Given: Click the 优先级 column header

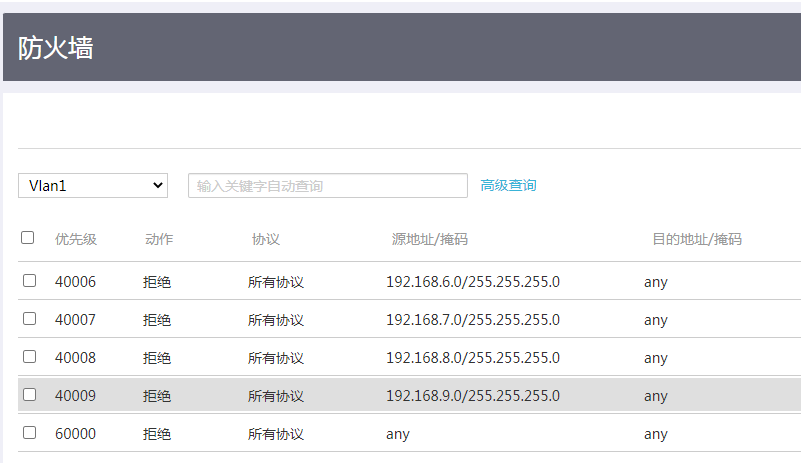Looking at the screenshot, I should coord(76,239).
